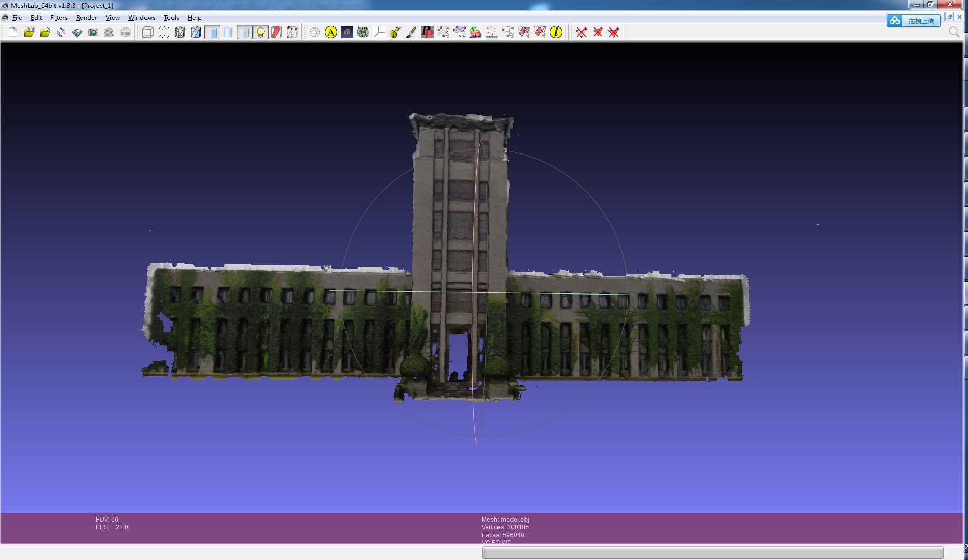Image resolution: width=968 pixels, height=560 pixels.
Task: Toggle texture rendering mode icon
Action: point(244,32)
